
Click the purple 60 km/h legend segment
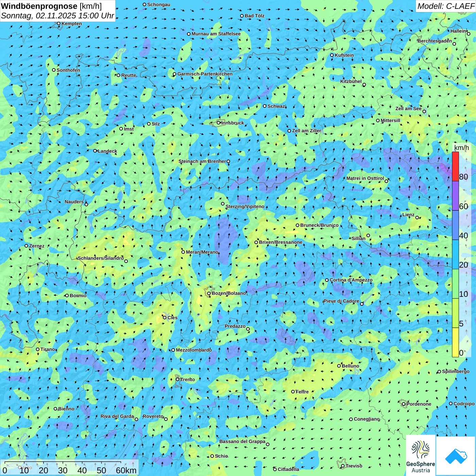pyautogui.click(x=455, y=196)
